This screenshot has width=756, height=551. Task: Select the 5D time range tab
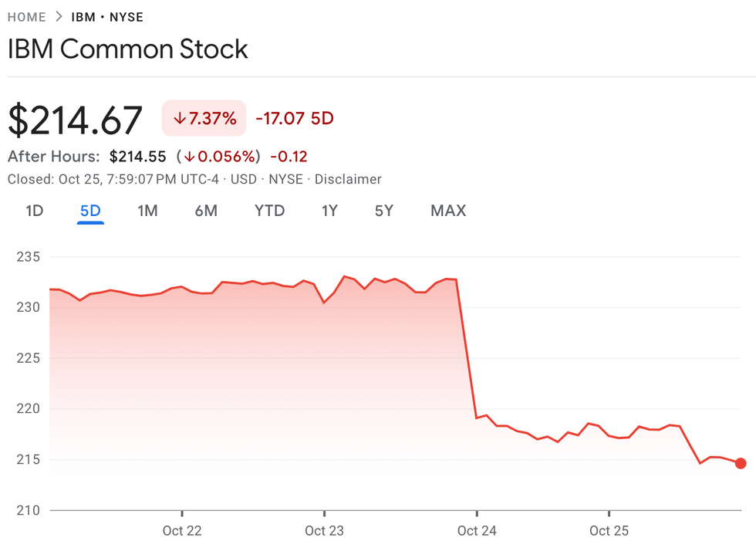click(90, 211)
